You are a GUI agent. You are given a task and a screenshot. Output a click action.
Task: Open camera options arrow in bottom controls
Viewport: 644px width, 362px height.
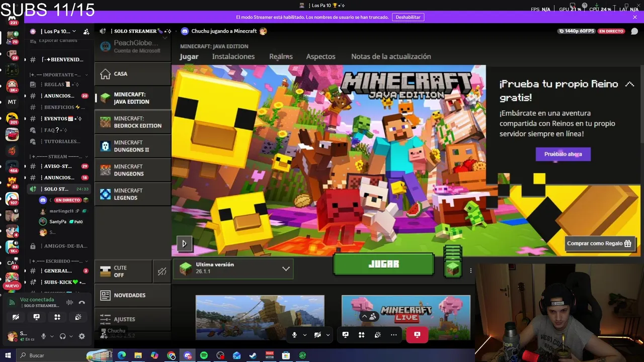pyautogui.click(x=328, y=334)
